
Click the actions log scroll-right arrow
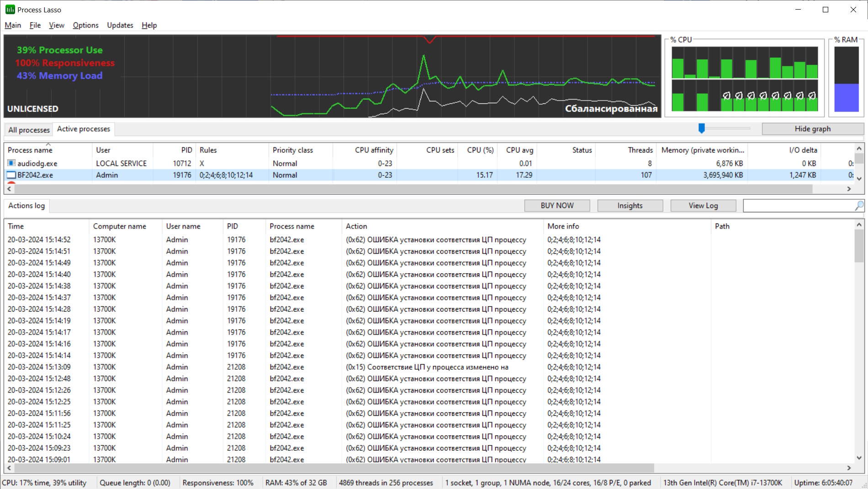[x=849, y=468]
